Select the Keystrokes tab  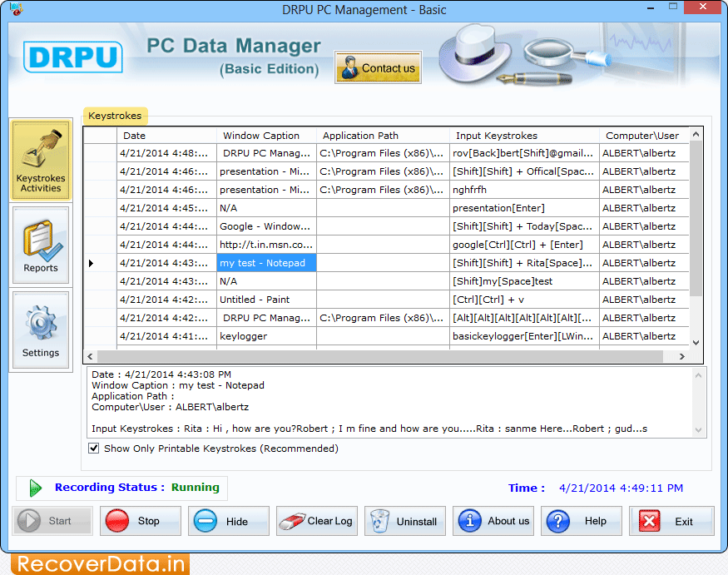coord(115,116)
